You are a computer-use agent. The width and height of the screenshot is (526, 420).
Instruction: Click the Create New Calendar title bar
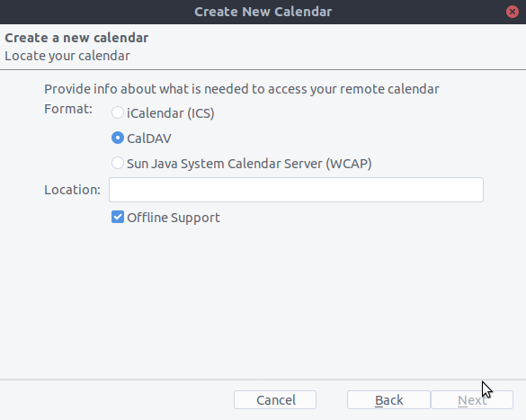[x=263, y=12]
